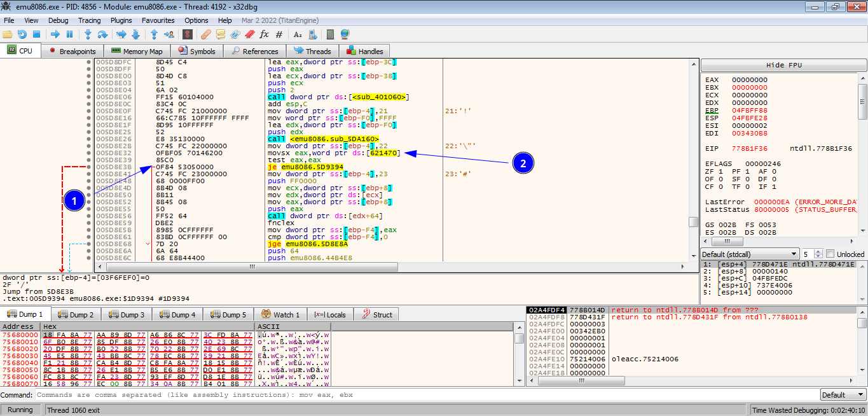Image resolution: width=868 pixels, height=416 pixels.
Task: Open the calculator tool icon
Action: coord(330,34)
